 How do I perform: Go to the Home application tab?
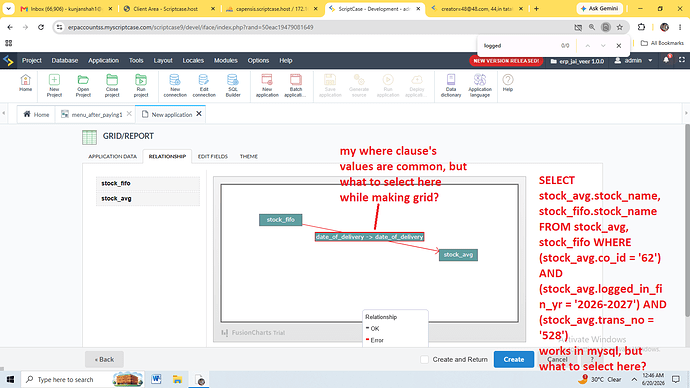[x=36, y=114]
